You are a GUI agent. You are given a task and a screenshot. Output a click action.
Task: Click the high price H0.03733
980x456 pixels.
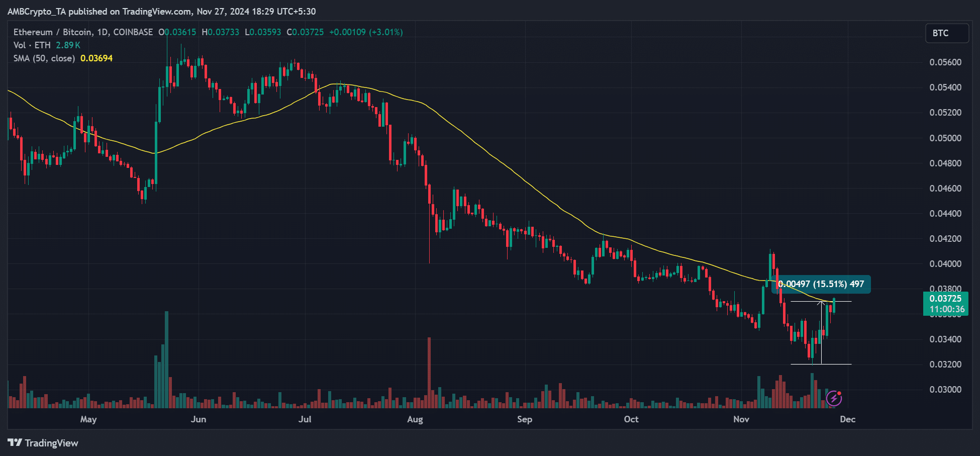[x=220, y=32]
